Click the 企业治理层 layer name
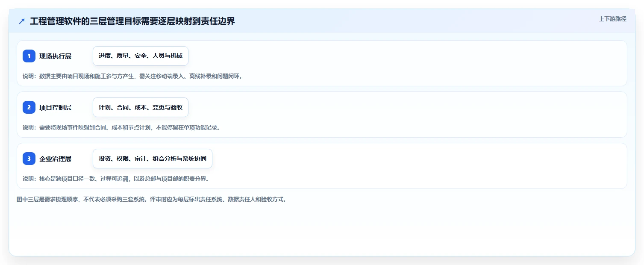Viewport: 644px width, 265px height. pos(56,159)
